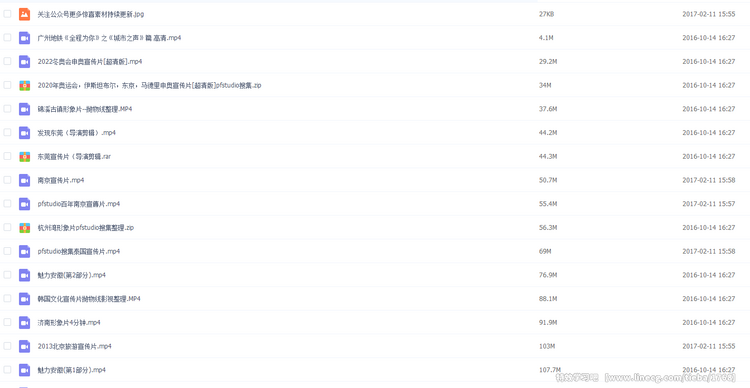750x388 pixels.
Task: Click date 2016-10-14 16:27 of 91.9M row
Action: (708, 322)
